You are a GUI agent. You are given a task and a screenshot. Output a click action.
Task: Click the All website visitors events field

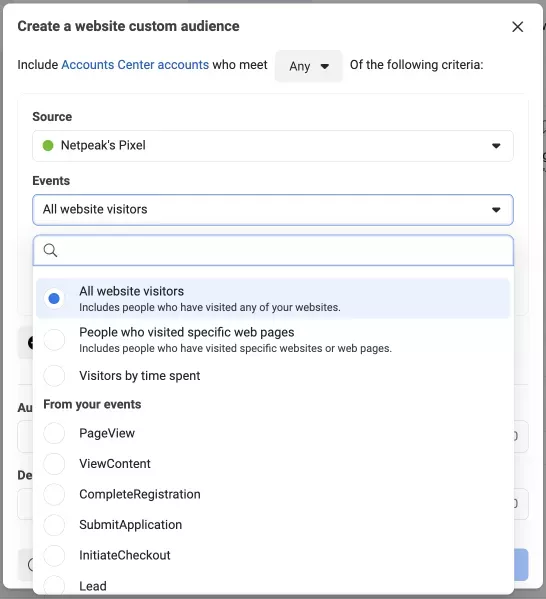pyautogui.click(x=273, y=210)
